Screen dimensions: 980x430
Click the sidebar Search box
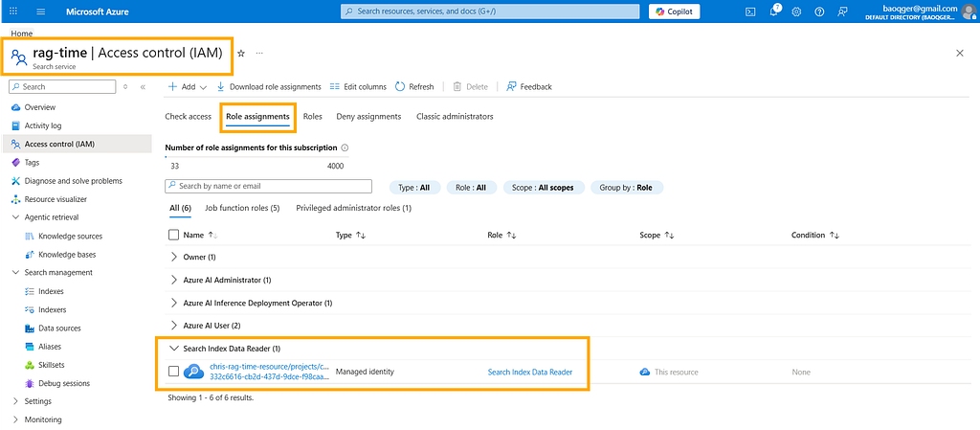tap(63, 87)
